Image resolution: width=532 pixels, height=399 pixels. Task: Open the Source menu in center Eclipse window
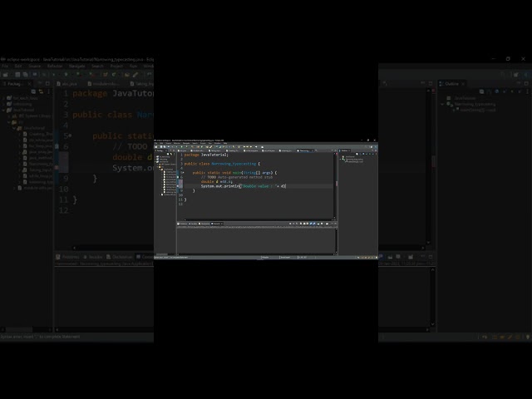pos(168,143)
